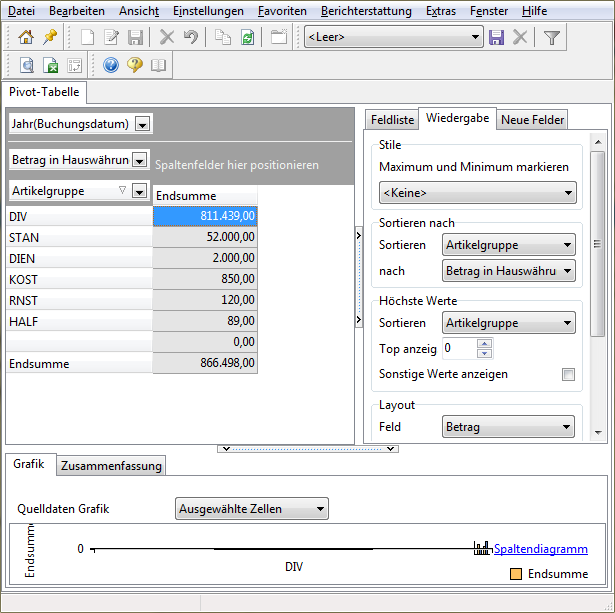Open the Datei menu
This screenshot has width=615, height=613.
tap(21, 11)
